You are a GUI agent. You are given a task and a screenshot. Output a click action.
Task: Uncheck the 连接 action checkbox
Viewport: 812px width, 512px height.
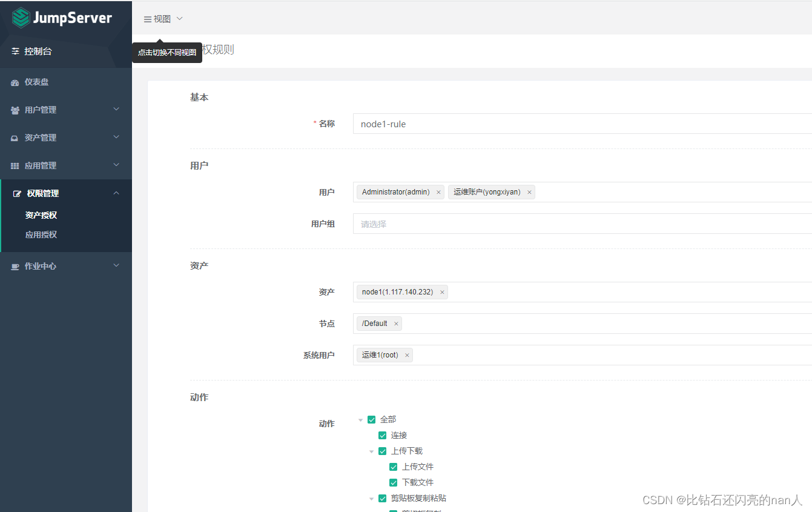tap(383, 435)
